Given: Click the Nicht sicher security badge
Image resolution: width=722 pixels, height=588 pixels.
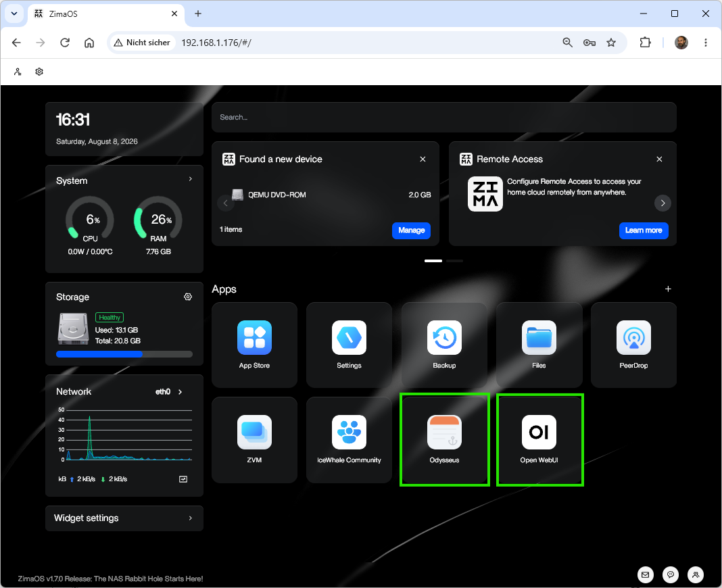Looking at the screenshot, I should point(142,43).
